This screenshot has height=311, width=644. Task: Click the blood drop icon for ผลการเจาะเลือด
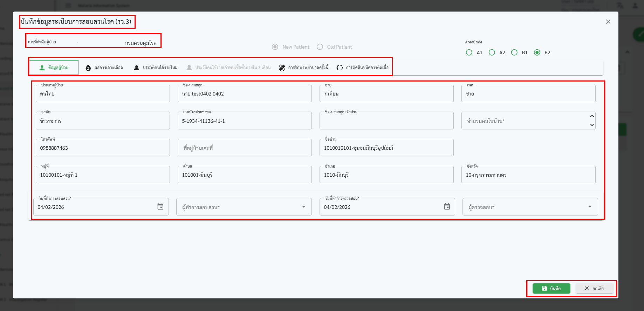point(88,68)
